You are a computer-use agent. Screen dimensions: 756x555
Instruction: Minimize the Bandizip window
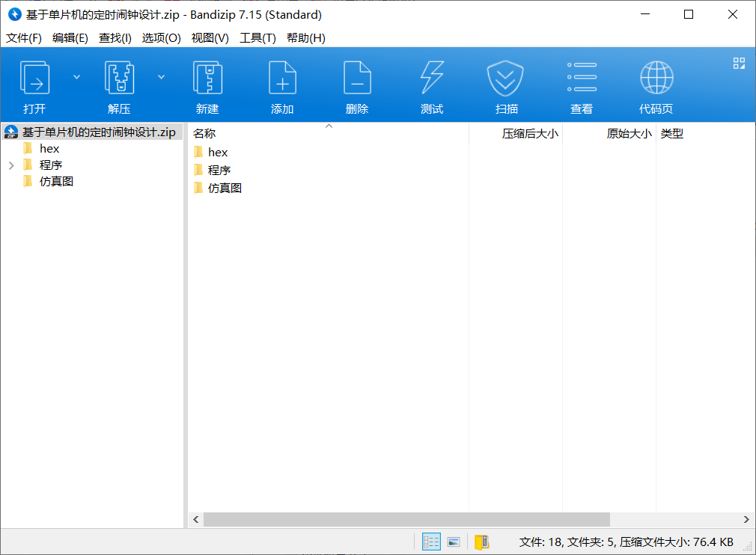(x=645, y=14)
